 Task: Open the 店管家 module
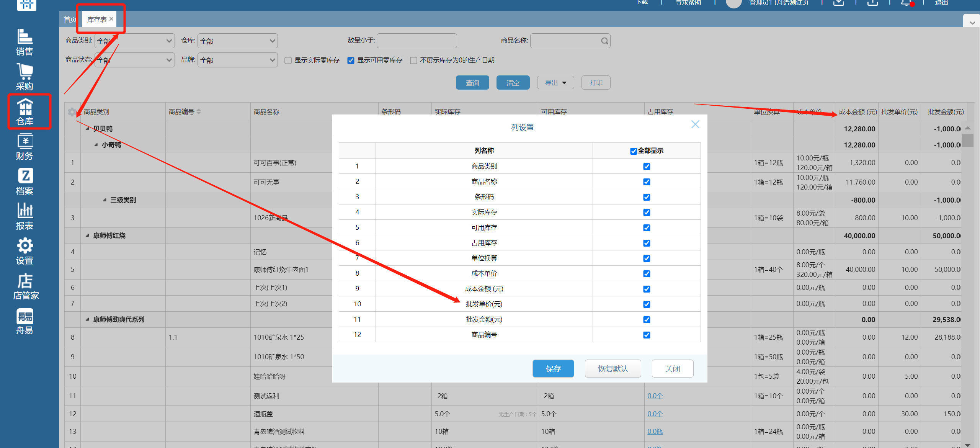pyautogui.click(x=26, y=286)
